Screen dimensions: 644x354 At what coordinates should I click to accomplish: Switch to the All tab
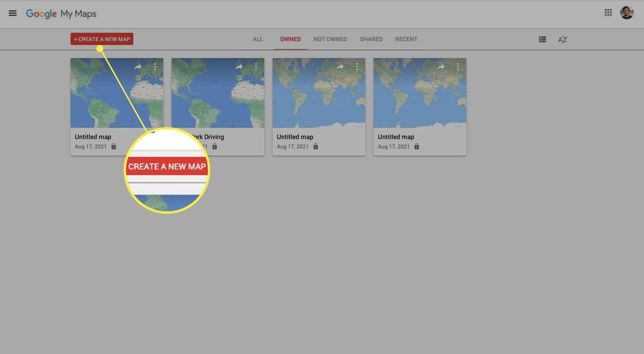258,39
